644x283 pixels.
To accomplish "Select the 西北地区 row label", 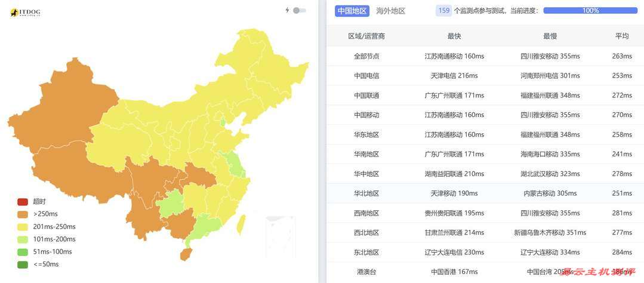I will coord(366,232).
